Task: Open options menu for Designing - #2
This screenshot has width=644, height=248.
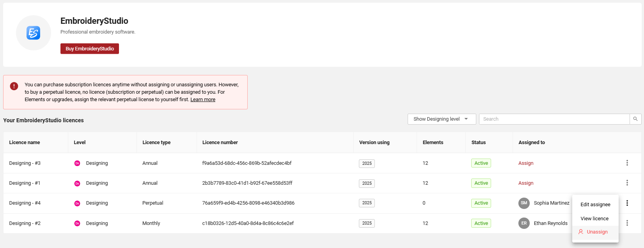Action: (627, 223)
